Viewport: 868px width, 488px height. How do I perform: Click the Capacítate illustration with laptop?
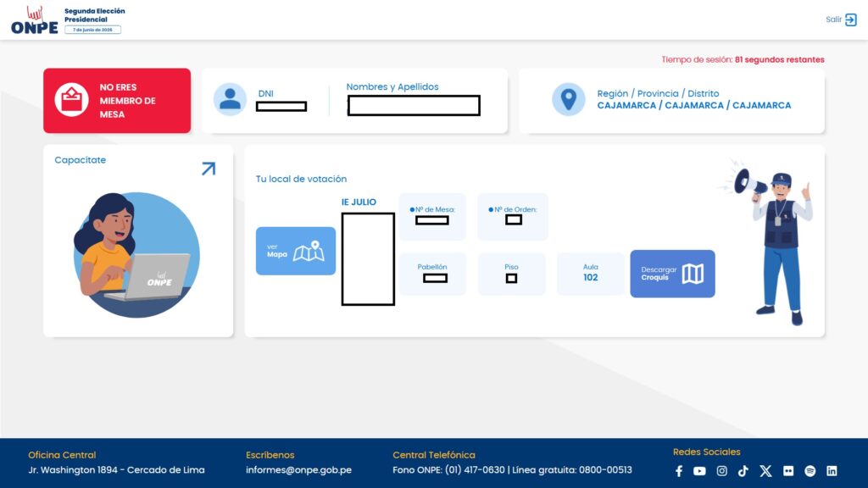[x=136, y=255]
